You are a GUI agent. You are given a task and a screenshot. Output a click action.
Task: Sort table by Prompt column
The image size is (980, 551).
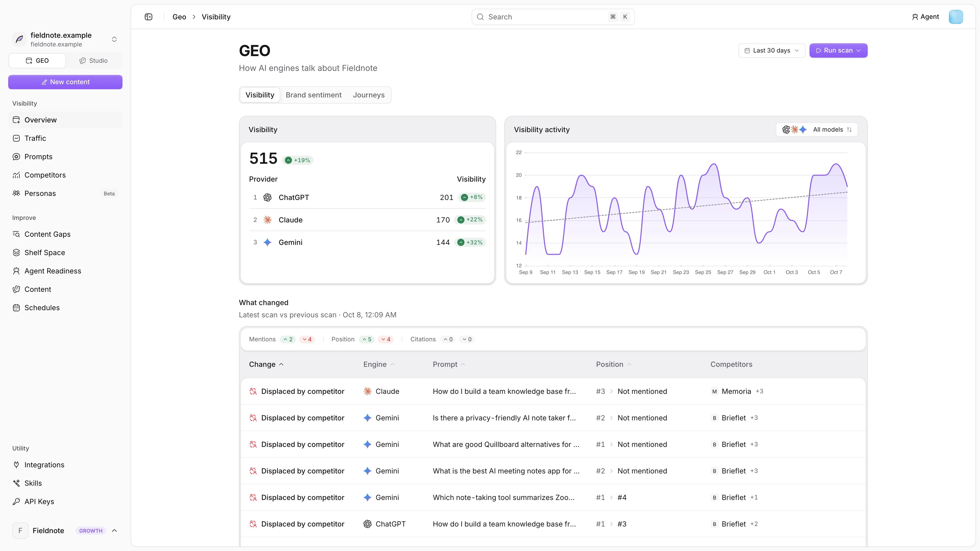[449, 364]
